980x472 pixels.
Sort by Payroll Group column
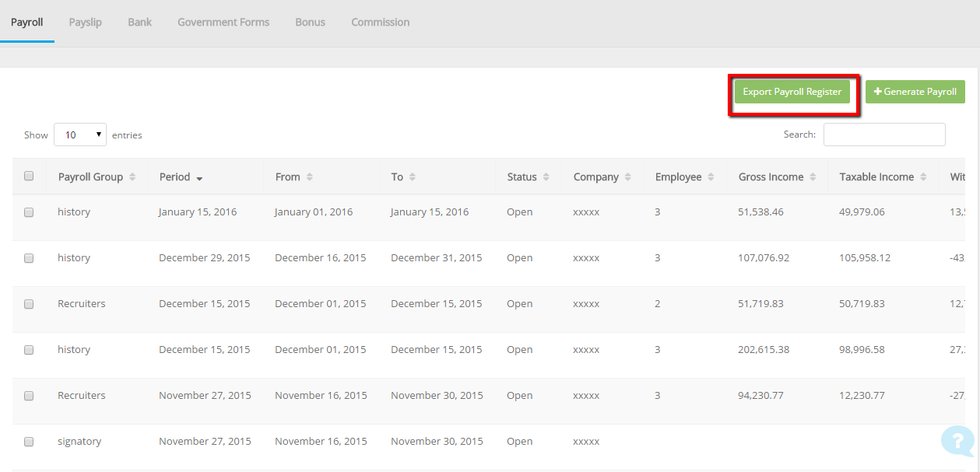point(97,177)
